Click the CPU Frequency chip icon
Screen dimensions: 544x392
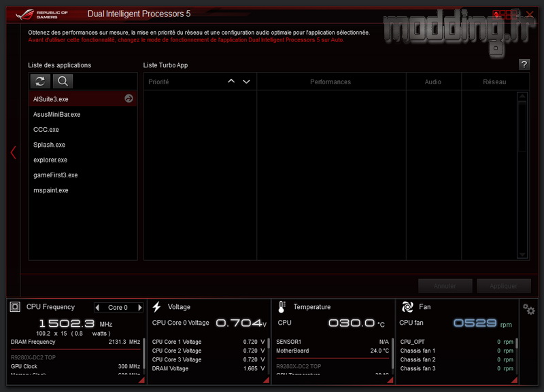(15, 306)
